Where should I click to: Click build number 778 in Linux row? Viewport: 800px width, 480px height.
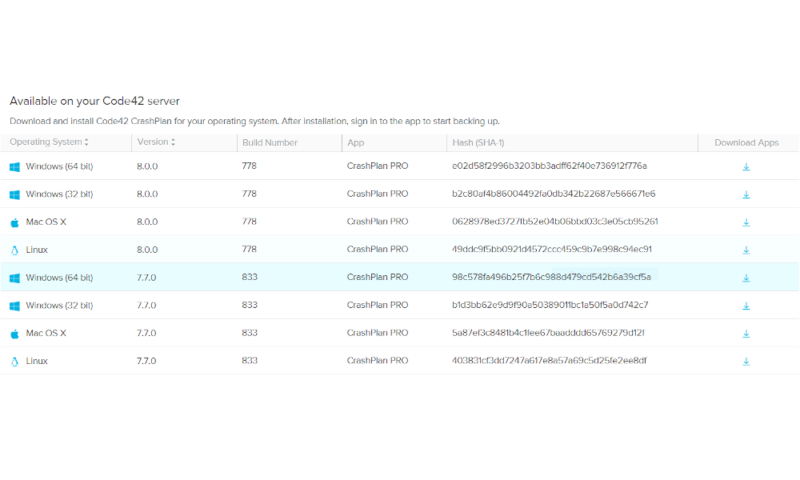pos(249,249)
